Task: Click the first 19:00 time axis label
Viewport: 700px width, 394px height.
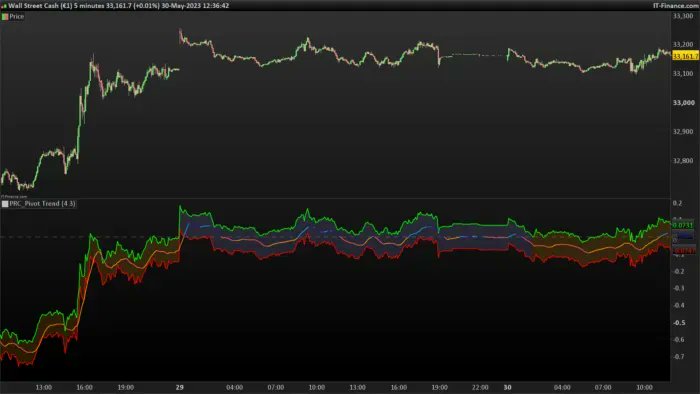Action: 126,387
